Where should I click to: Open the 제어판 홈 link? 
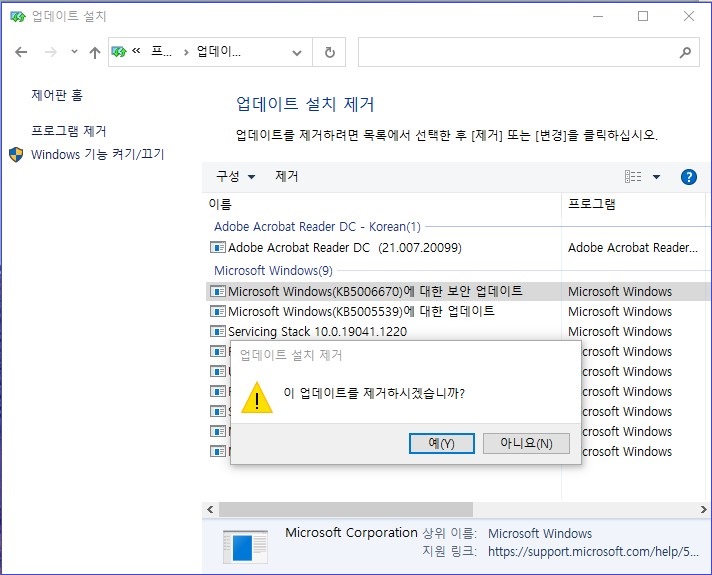point(57,95)
